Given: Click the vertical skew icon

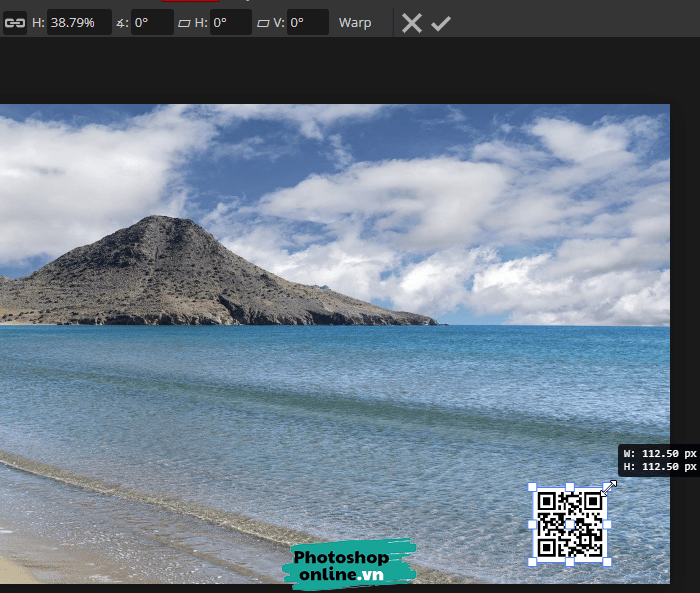Looking at the screenshot, I should tap(263, 22).
